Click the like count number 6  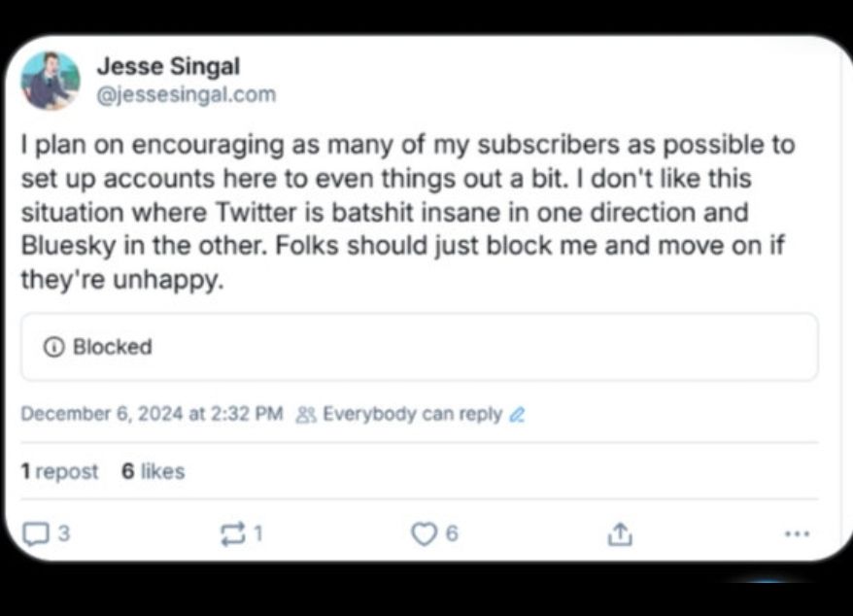[x=452, y=533]
